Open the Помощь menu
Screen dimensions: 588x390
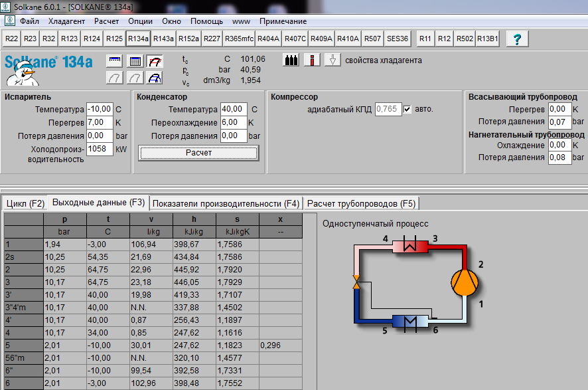click(x=206, y=21)
